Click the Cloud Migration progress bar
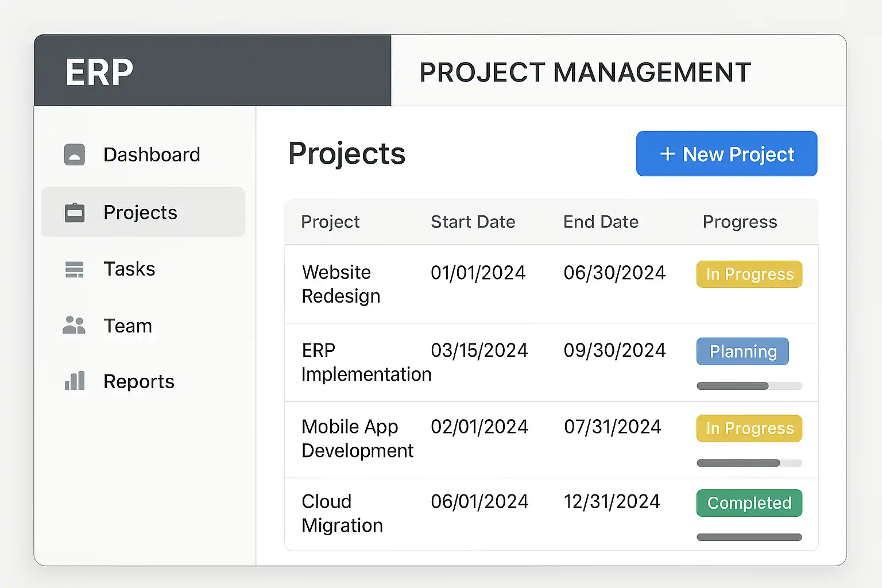Viewport: 882px width, 588px height. (749, 537)
